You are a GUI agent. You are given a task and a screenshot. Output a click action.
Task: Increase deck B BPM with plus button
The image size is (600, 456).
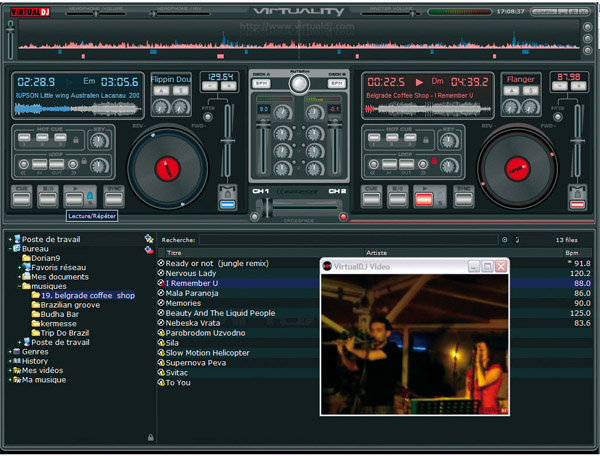click(x=579, y=86)
